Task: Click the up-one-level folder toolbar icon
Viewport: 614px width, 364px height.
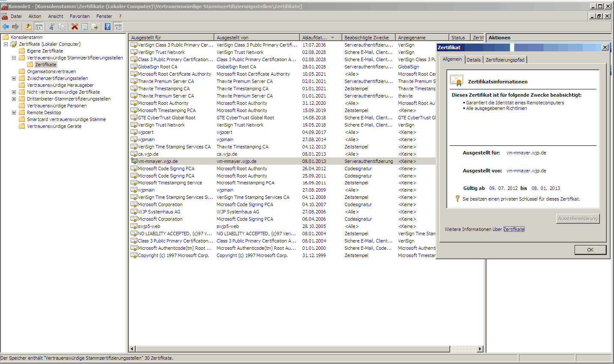Action: pyautogui.click(x=28, y=27)
